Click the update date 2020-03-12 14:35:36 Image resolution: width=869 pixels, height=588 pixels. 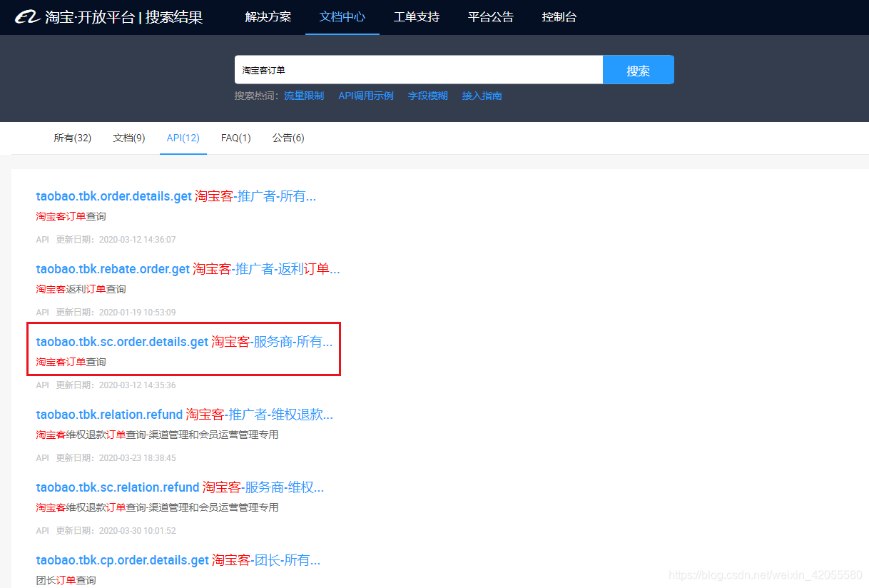pos(137,385)
